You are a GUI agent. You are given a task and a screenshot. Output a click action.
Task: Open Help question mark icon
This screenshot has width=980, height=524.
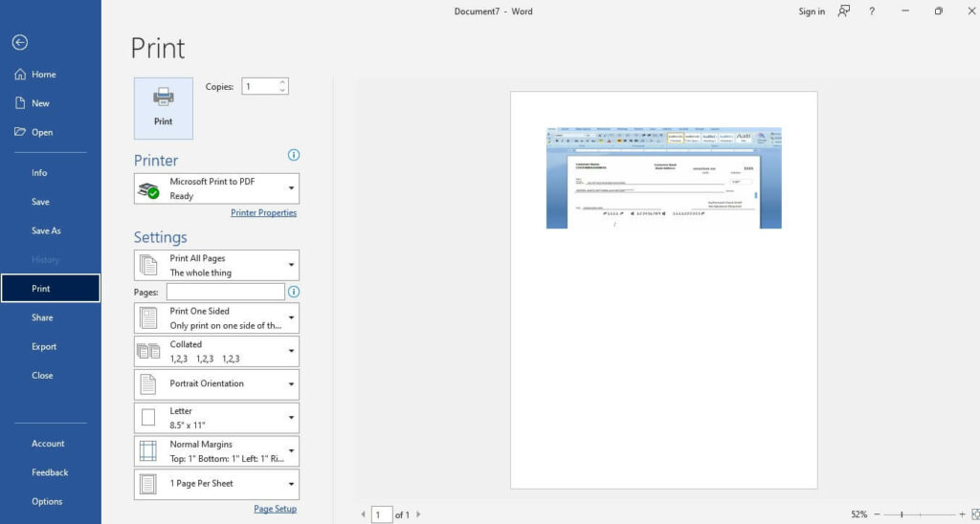pos(872,11)
